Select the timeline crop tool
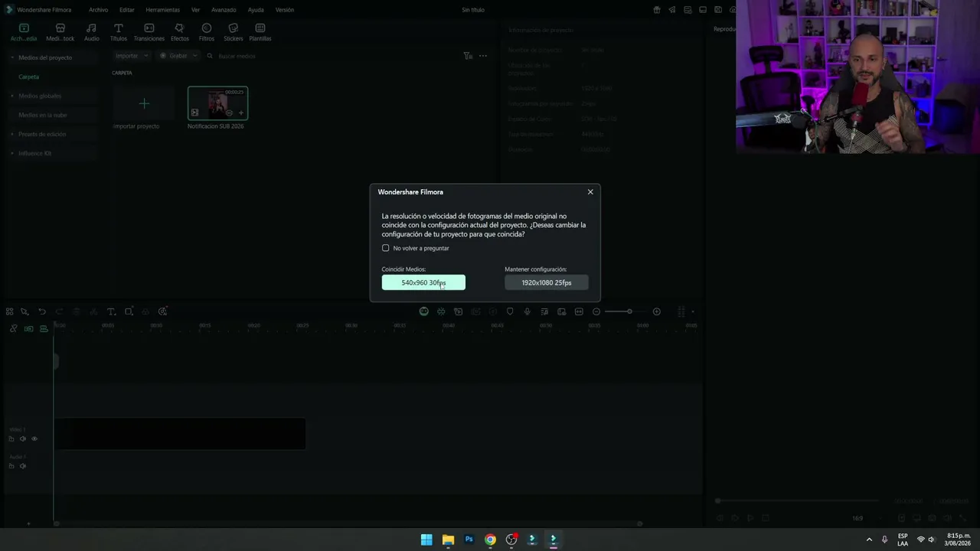The width and height of the screenshot is (980, 551). [x=129, y=311]
